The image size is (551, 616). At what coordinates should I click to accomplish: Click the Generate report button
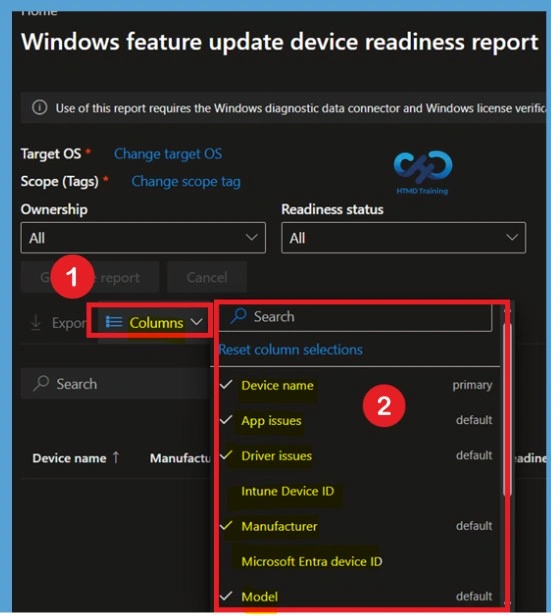pyautogui.click(x=90, y=277)
